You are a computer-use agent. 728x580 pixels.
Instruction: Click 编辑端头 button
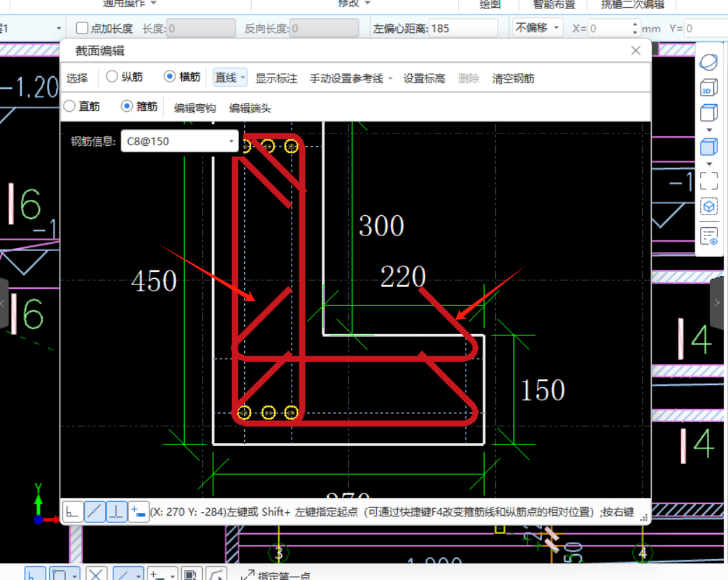[250, 108]
